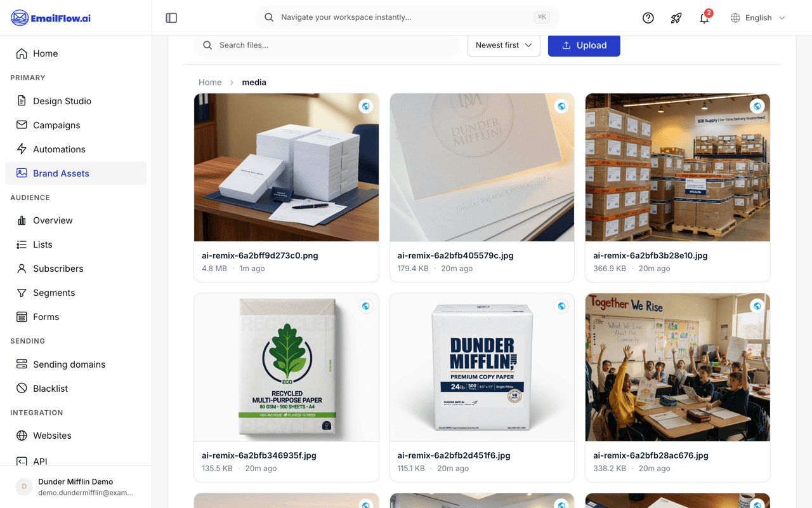This screenshot has height=508, width=812.
Task: Click globe icon on ai-remix-6a2bfb3b28e10.jpg card
Action: pyautogui.click(x=757, y=106)
